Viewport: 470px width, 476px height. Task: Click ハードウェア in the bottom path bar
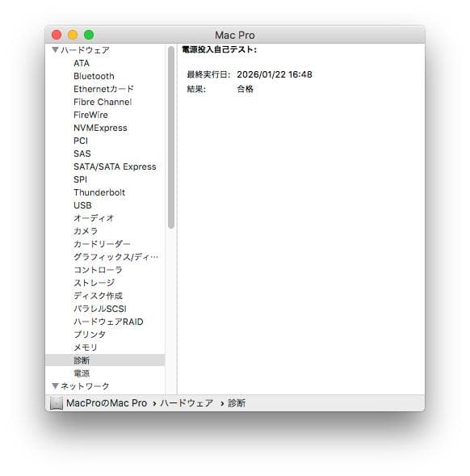187,403
